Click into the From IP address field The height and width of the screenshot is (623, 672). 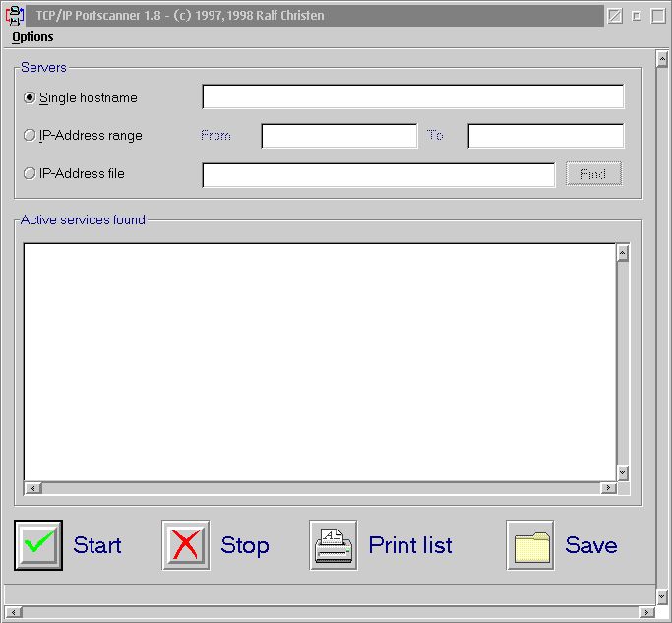pos(338,136)
